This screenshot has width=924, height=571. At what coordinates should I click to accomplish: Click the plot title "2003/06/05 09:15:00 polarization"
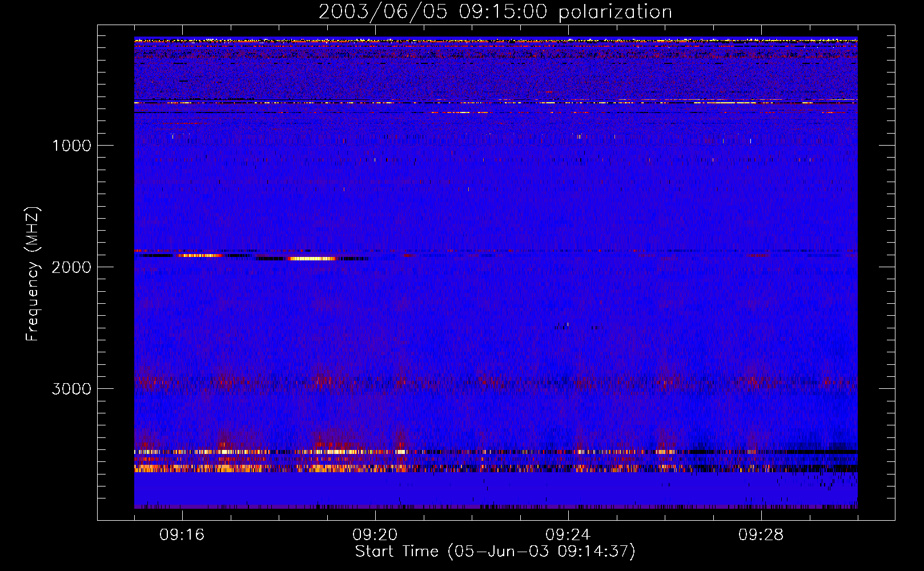[x=495, y=12]
